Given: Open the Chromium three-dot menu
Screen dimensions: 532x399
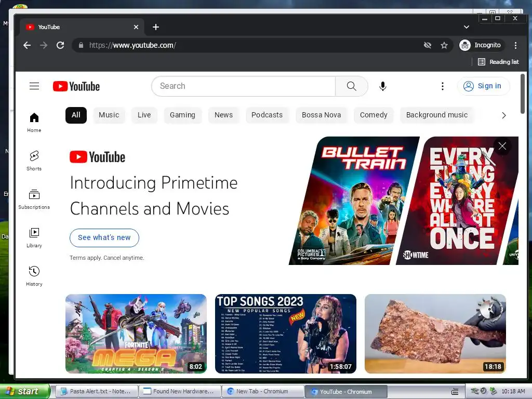Looking at the screenshot, I should [x=515, y=45].
